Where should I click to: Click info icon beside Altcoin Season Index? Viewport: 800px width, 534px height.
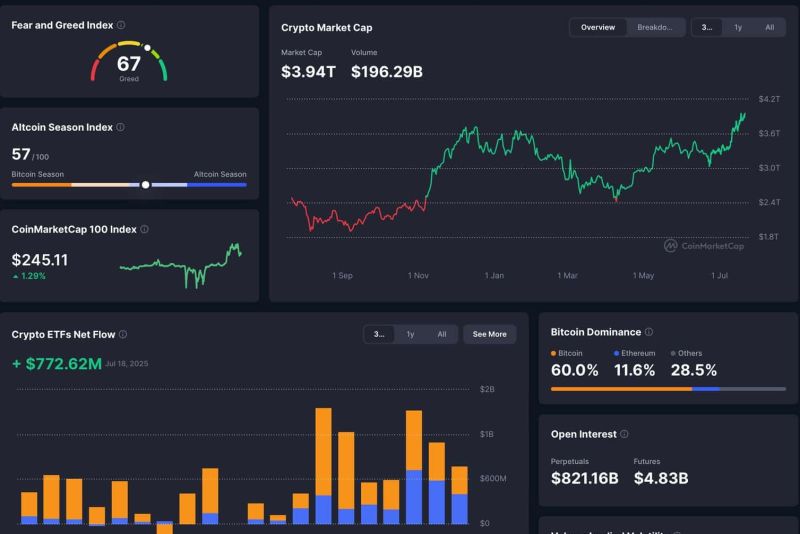120,127
